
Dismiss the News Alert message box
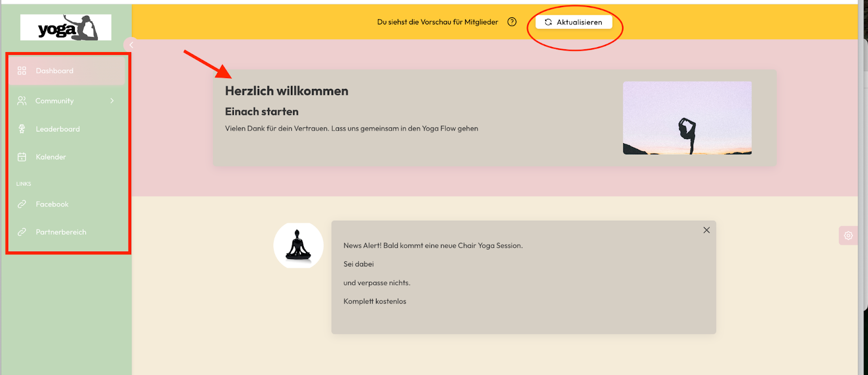click(706, 230)
